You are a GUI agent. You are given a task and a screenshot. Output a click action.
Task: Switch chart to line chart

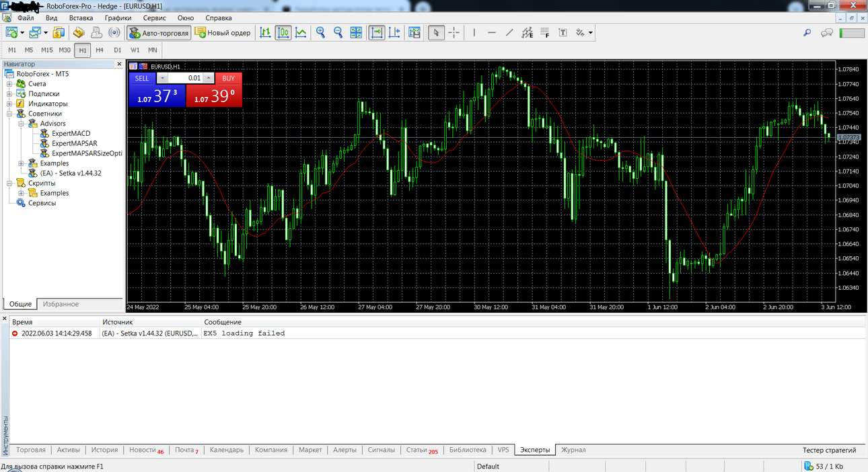point(301,32)
